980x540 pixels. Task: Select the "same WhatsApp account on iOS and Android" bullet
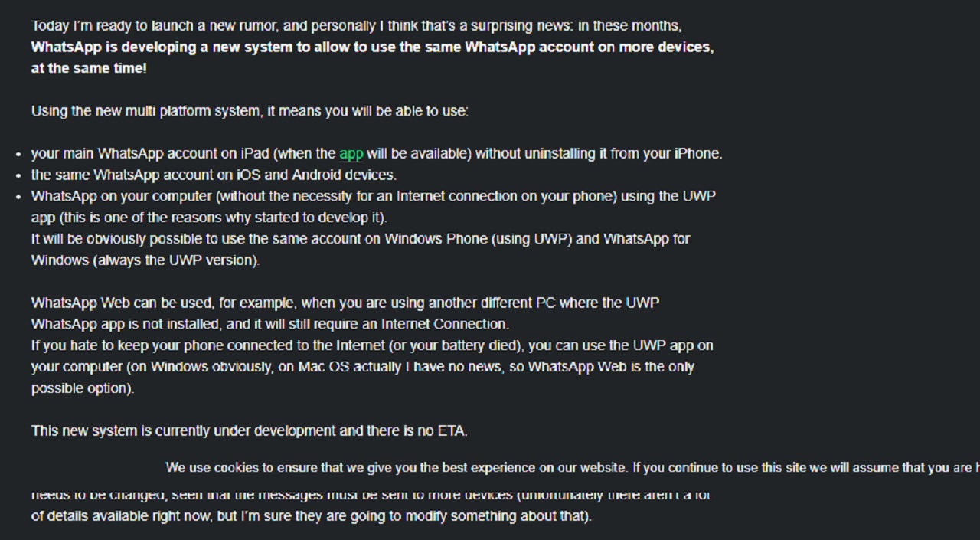tap(214, 175)
